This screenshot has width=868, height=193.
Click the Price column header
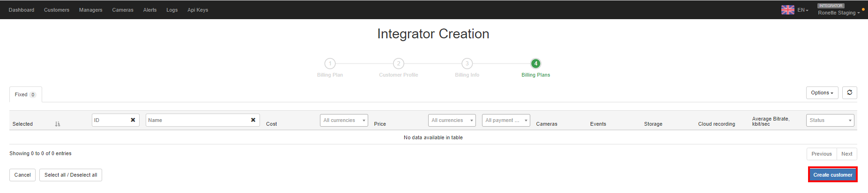(x=380, y=124)
